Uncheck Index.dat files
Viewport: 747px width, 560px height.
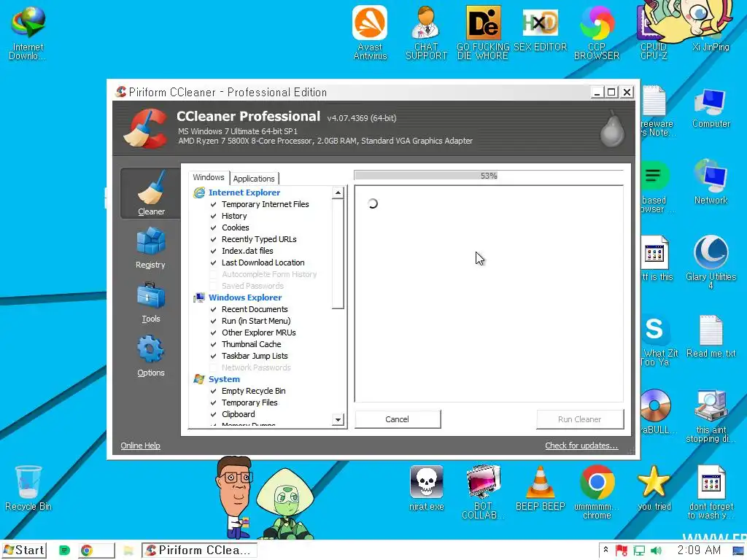214,251
